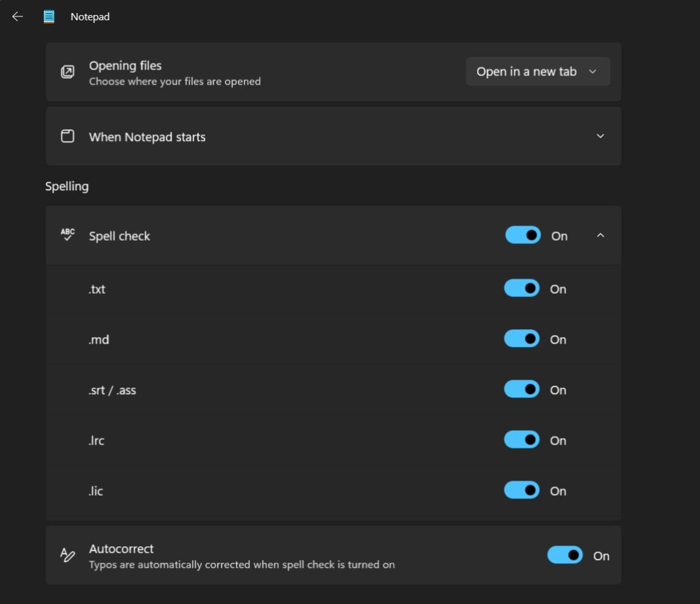Toggle spell check for .md files
This screenshot has height=604, width=700.
[x=521, y=339]
